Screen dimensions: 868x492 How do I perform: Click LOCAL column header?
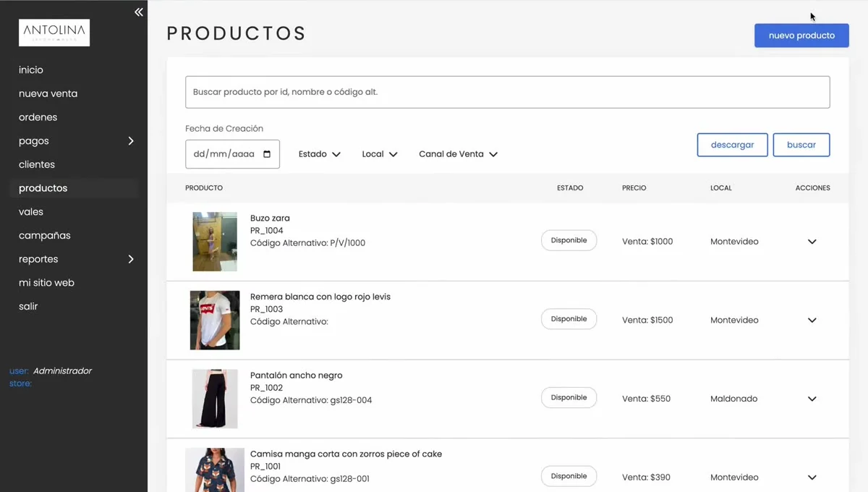[721, 188]
